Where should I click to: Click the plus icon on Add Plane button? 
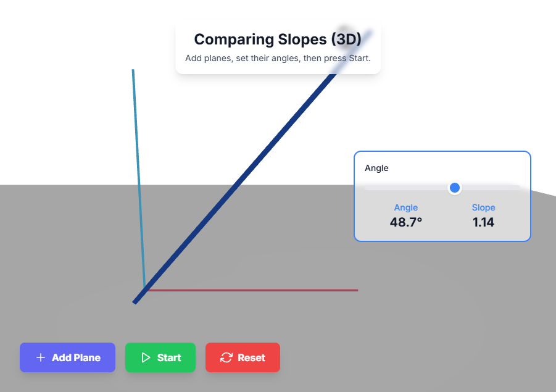tap(41, 357)
